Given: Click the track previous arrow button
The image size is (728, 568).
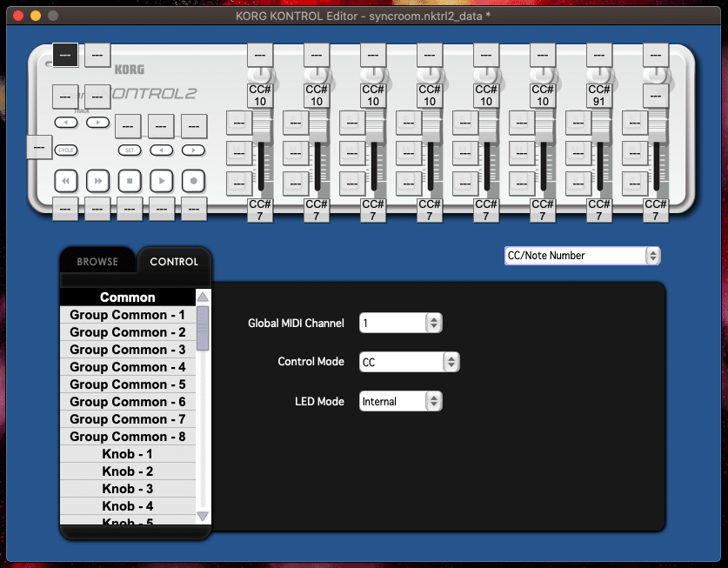Looking at the screenshot, I should (x=66, y=123).
